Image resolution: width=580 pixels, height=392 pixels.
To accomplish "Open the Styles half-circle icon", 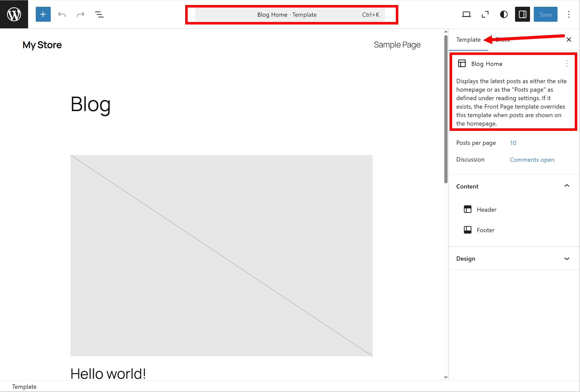I will click(x=504, y=14).
